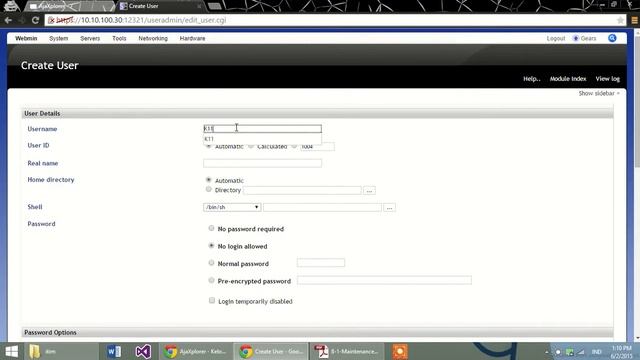640x360 pixels.
Task: Choose Normal password option
Action: pos(211,263)
